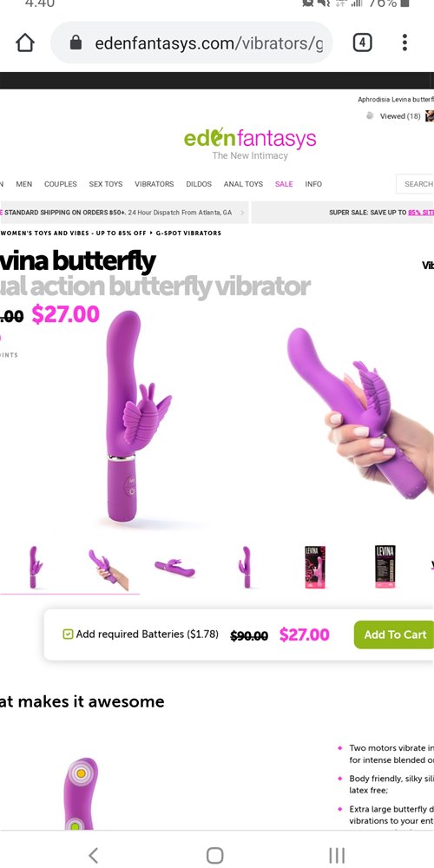Tap the padlock site security icon

click(x=76, y=43)
